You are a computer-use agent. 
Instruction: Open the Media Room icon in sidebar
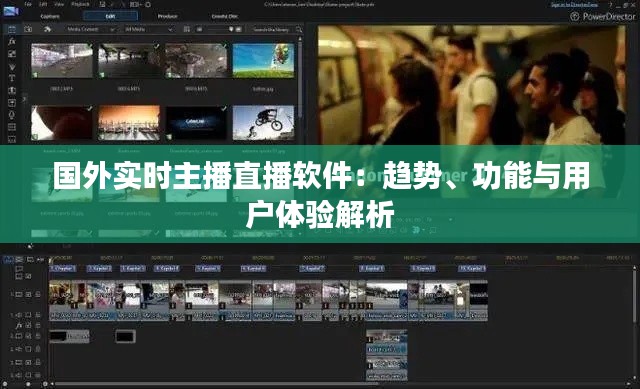pos(12,29)
